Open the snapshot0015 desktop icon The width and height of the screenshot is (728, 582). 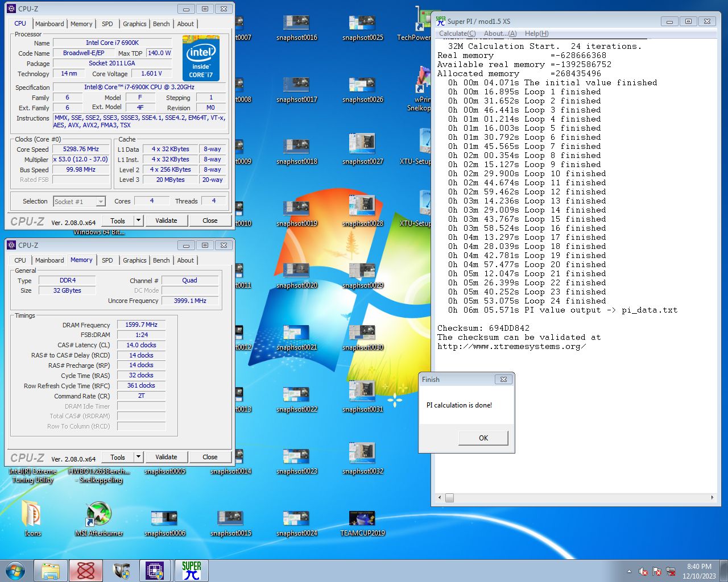(230, 523)
